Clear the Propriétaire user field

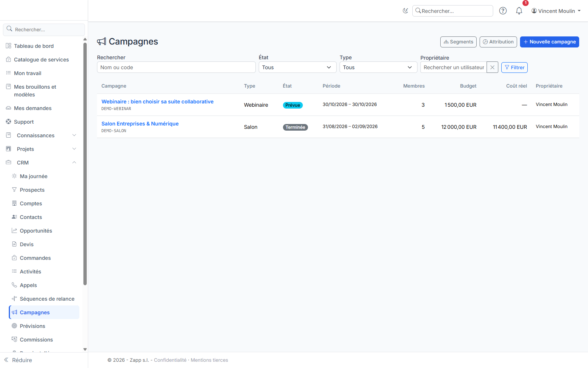click(492, 67)
